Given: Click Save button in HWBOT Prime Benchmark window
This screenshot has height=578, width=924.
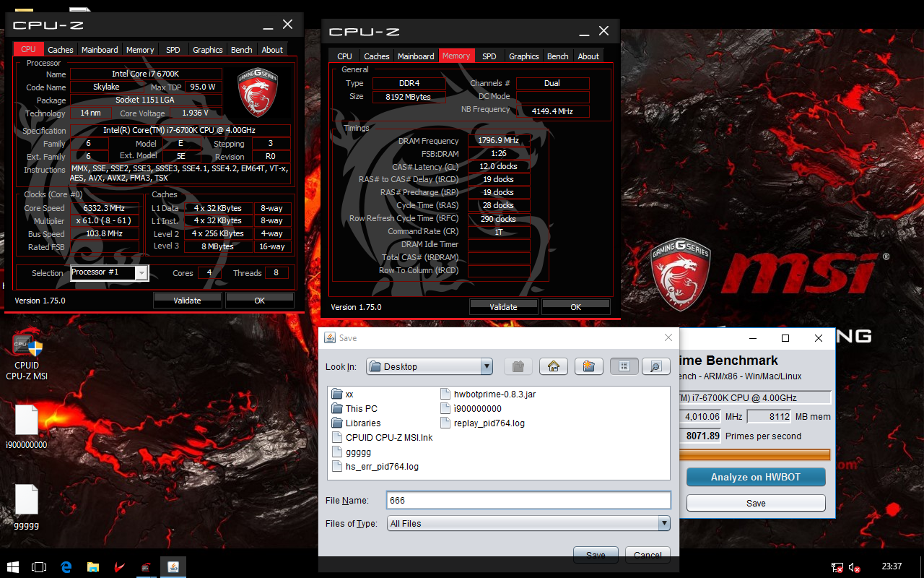Looking at the screenshot, I should 756,503.
